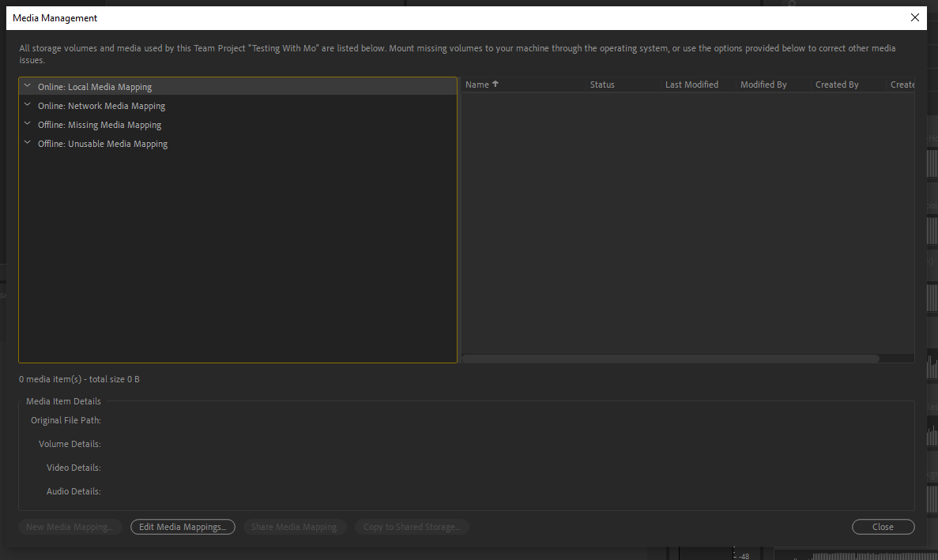Click Copy to Shared Storage

tap(412, 526)
